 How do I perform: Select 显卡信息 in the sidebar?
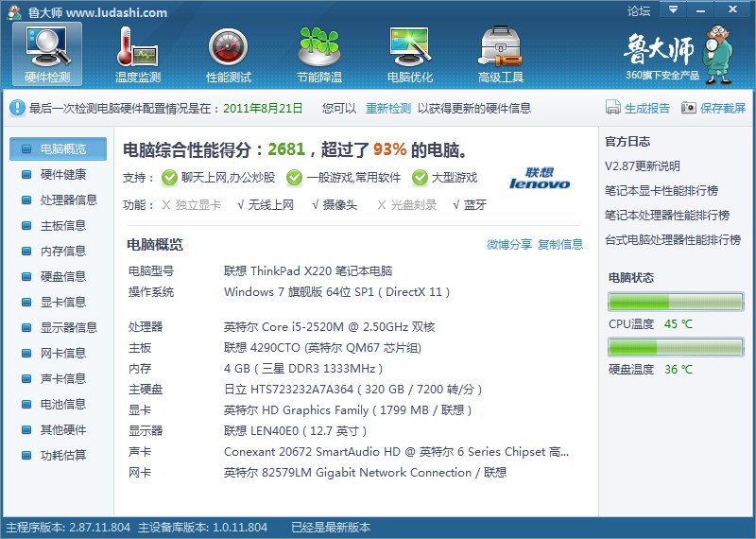click(x=58, y=302)
